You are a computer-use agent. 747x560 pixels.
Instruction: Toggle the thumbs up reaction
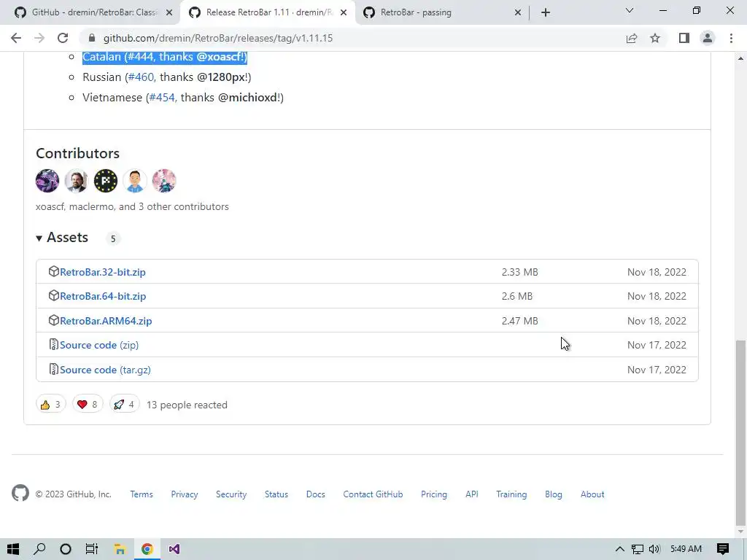click(50, 405)
